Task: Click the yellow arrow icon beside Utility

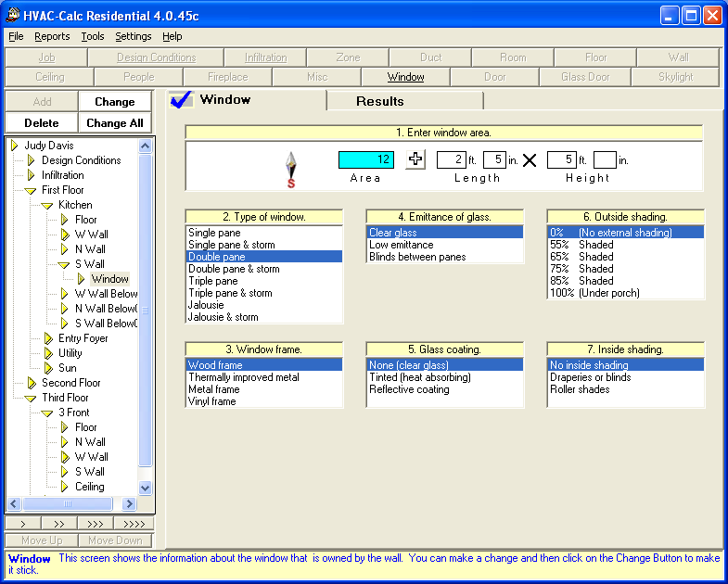Action: 47,353
